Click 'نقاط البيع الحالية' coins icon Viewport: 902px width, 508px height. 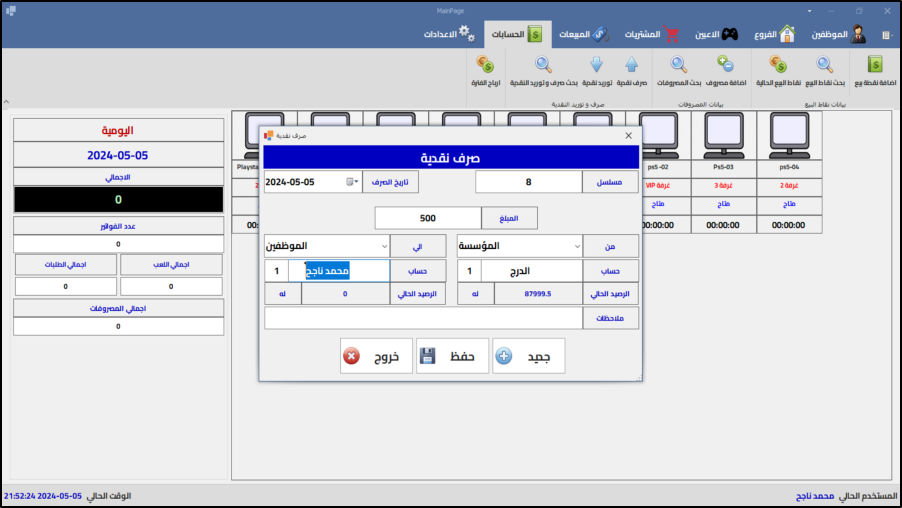(777, 68)
